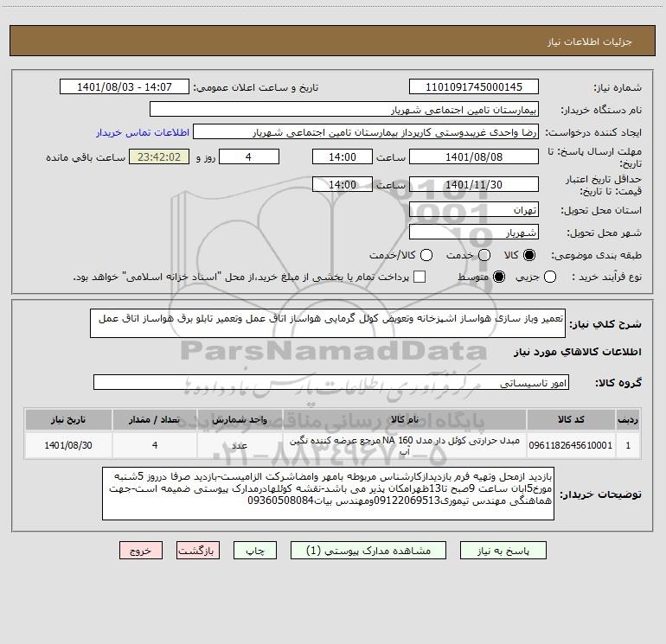
Task: Click the تعداد / مقدار column header
Action: (x=155, y=420)
